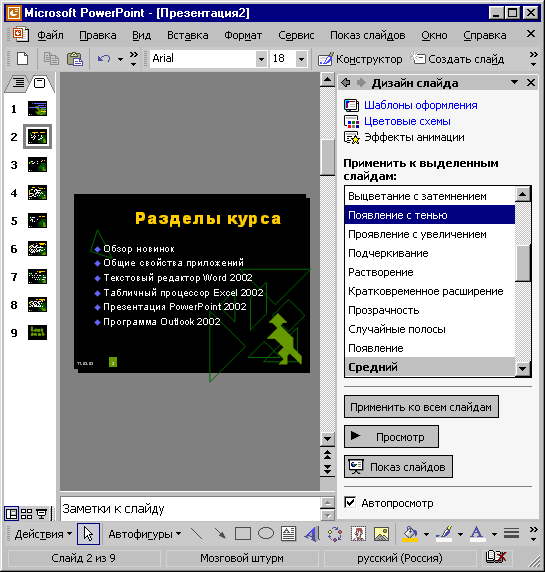Screen dimensions: 545x572
Task: Click Заметки к слайду notes field
Action: coord(190,509)
